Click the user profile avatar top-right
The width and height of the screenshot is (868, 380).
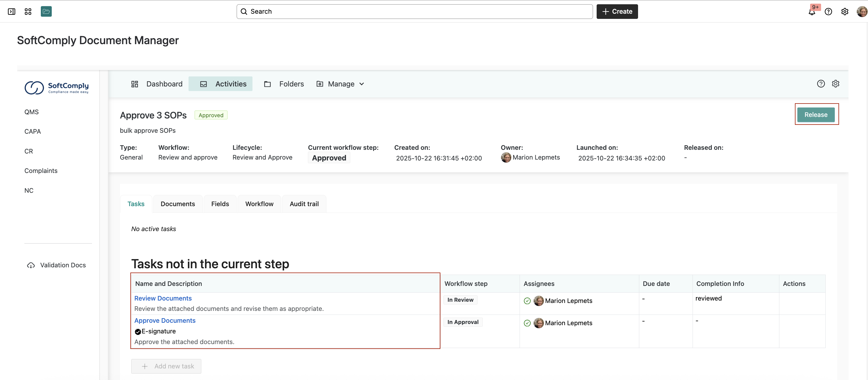(x=861, y=12)
